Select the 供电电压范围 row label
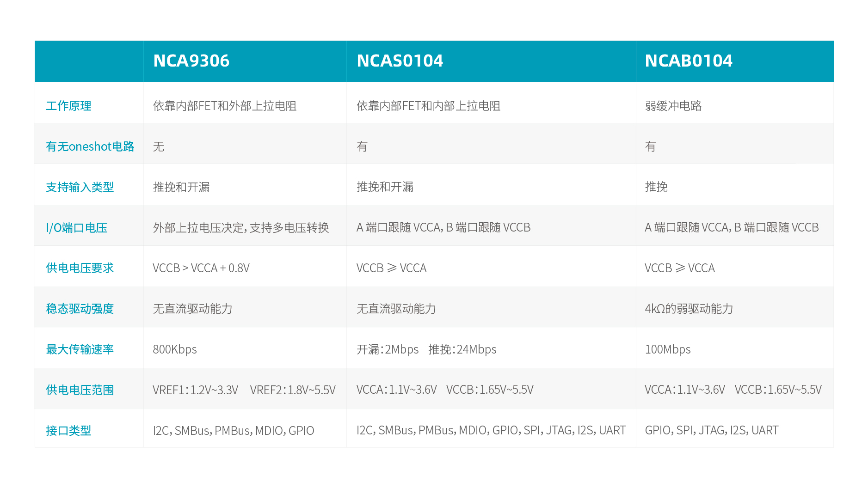 pos(79,390)
